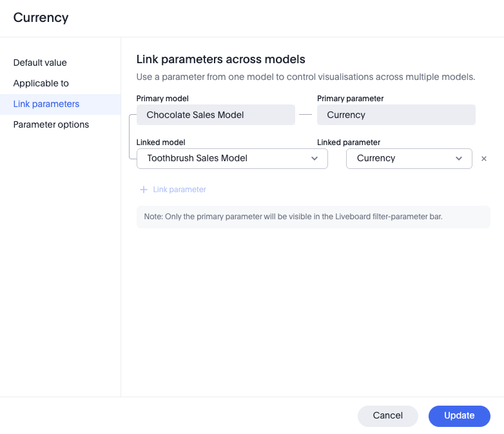Open the Applicable to section
Image resolution: width=504 pixels, height=434 pixels.
pyautogui.click(x=41, y=83)
